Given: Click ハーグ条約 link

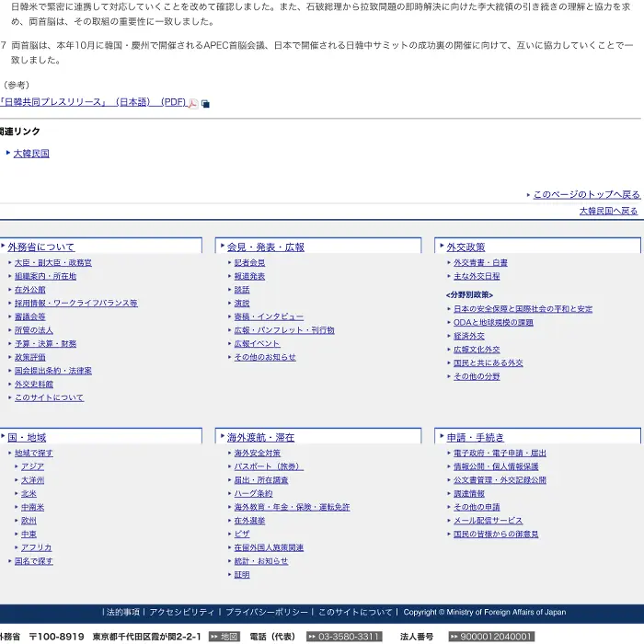Looking at the screenshot, I should [x=253, y=494].
